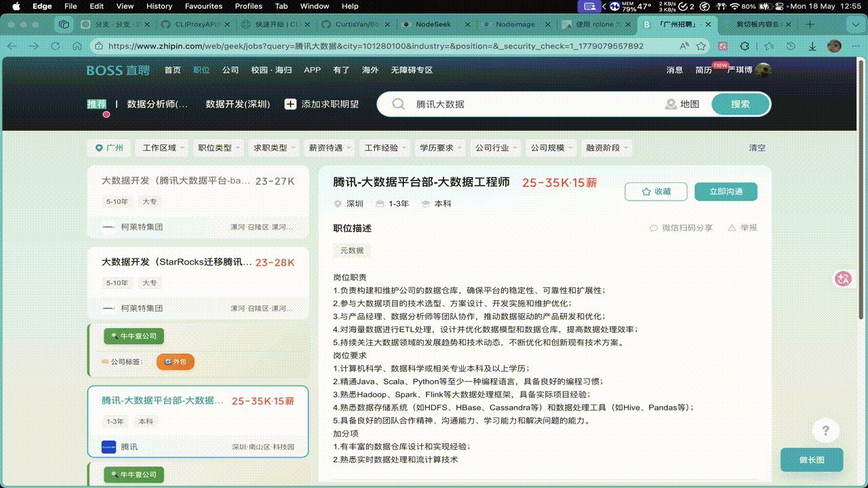The image size is (868, 488).
Task: Click the 元数据 skill tag
Action: click(352, 250)
